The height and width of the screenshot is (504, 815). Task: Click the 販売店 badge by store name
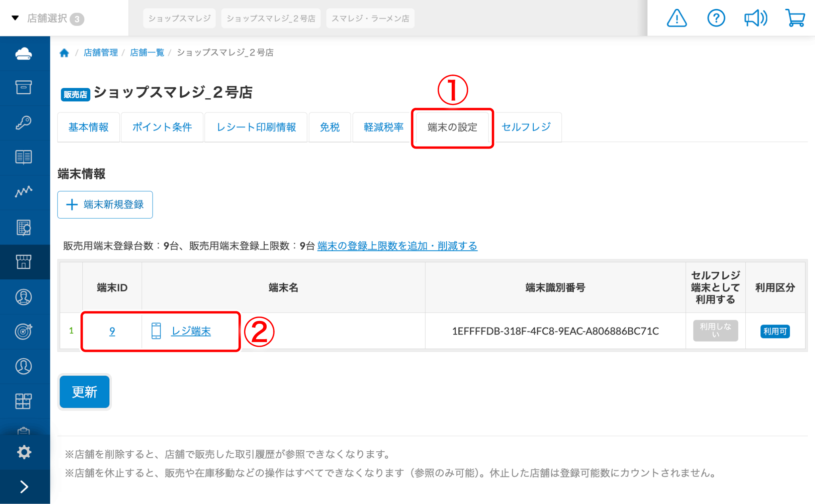(75, 94)
